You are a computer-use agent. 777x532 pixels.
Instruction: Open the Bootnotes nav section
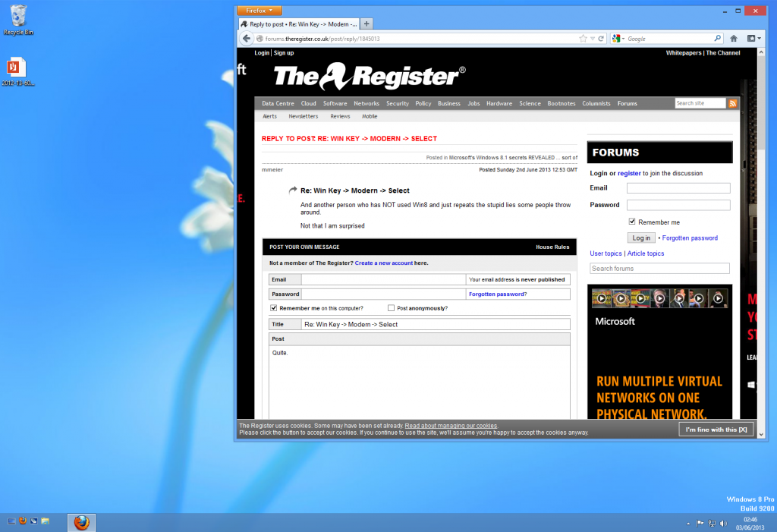(562, 103)
